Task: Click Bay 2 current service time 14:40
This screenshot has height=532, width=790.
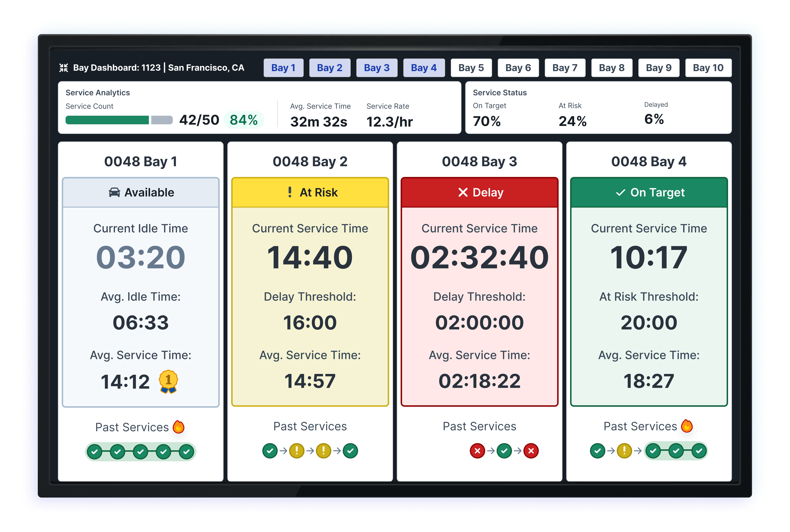Action: coord(310,257)
